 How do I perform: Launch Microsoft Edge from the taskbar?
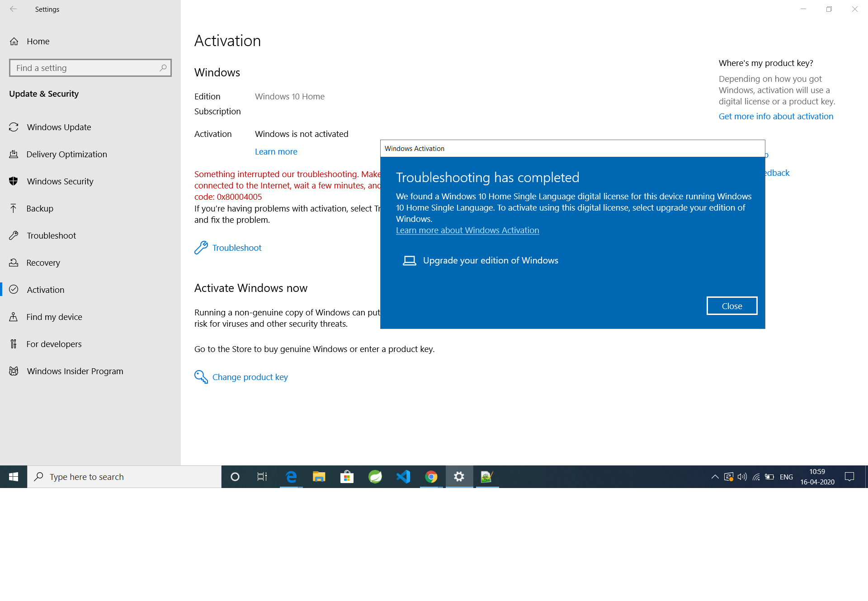coord(291,477)
